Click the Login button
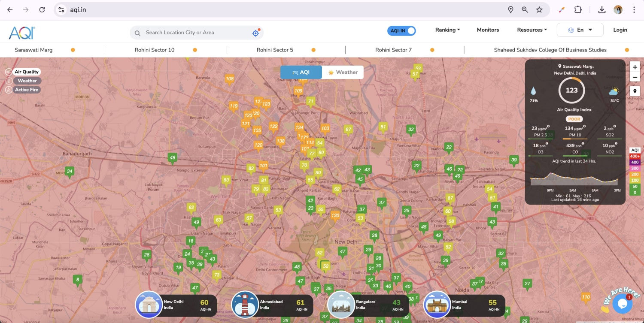This screenshot has width=644, height=323. (620, 30)
